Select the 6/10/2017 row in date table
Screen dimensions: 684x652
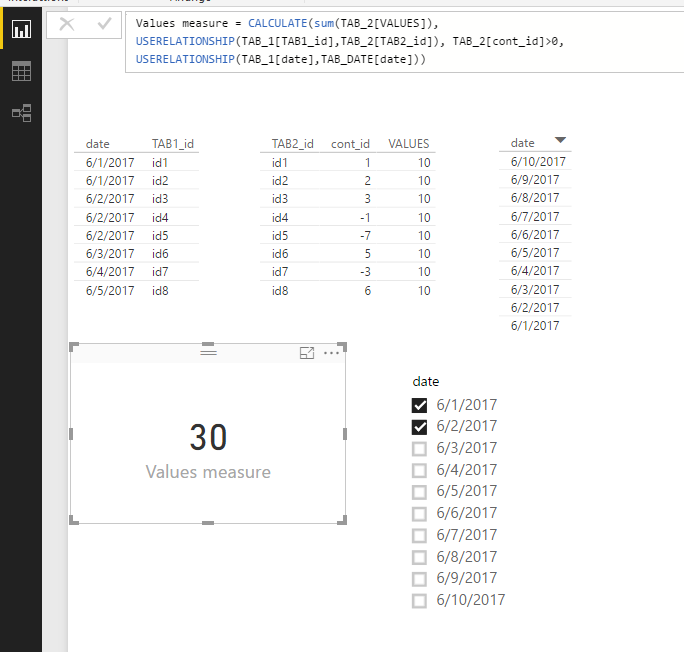click(538, 162)
